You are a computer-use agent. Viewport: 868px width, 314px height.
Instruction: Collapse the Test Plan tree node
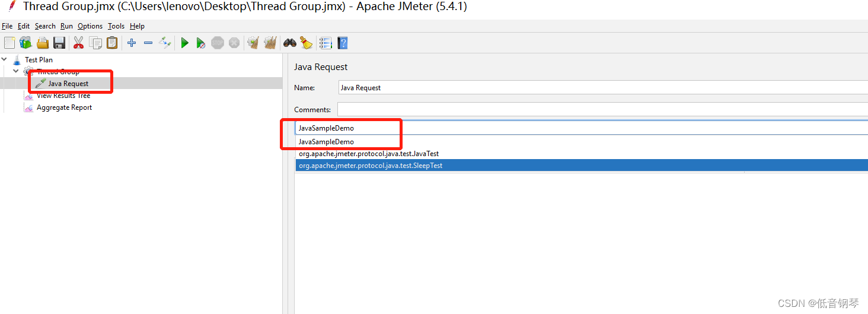pyautogui.click(x=5, y=59)
